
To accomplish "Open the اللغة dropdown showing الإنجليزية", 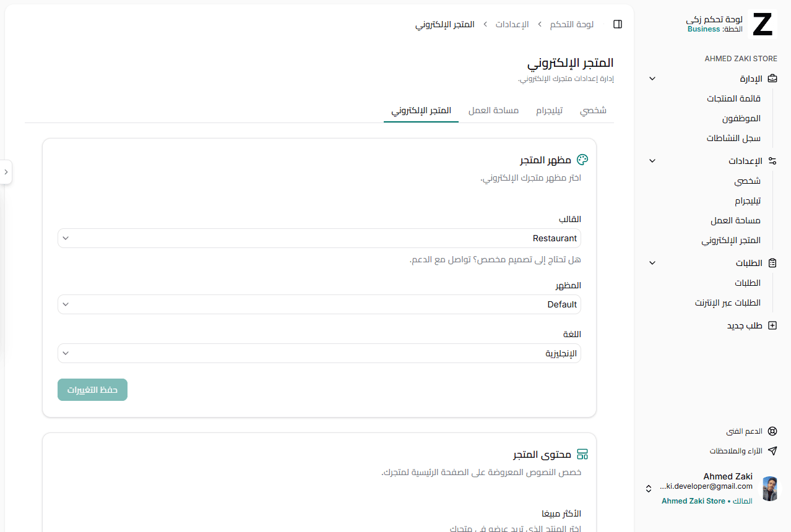I will (319, 353).
